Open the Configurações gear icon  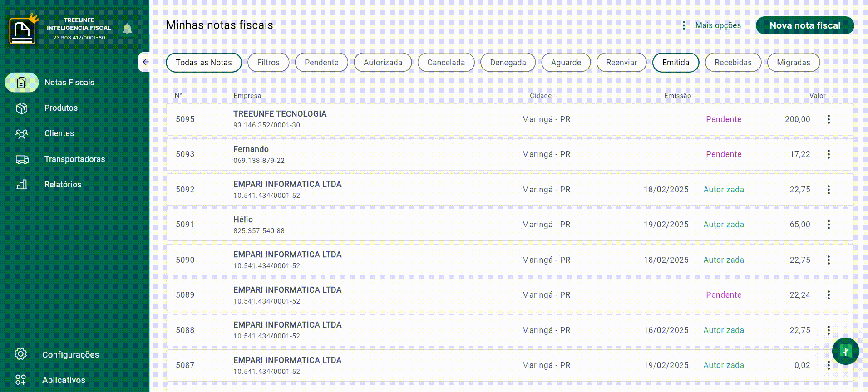21,354
